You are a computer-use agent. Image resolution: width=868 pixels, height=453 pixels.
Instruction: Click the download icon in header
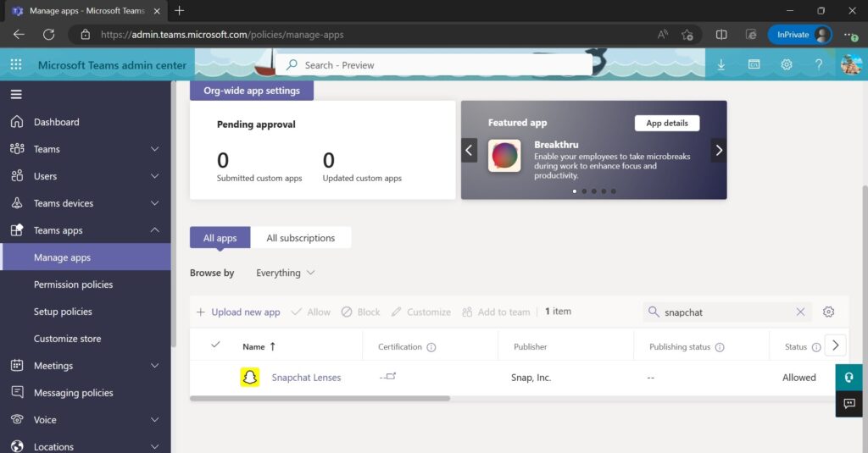721,65
